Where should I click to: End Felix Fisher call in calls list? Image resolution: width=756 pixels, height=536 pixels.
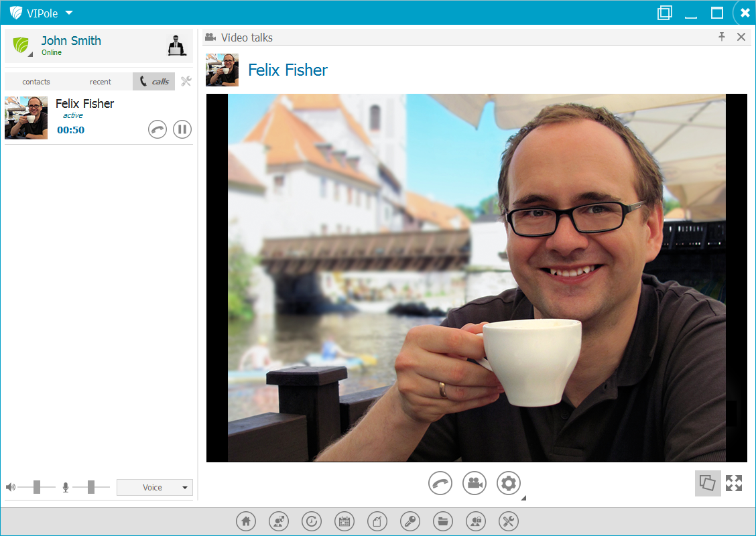(x=157, y=129)
